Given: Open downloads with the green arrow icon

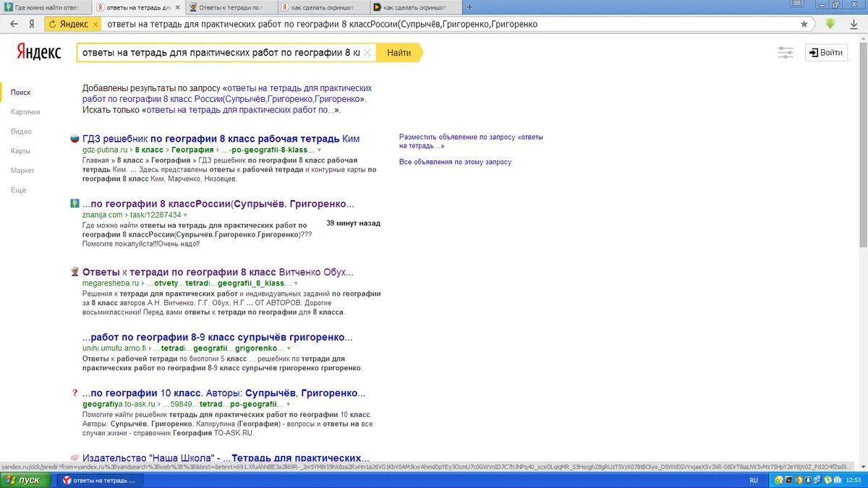Looking at the screenshot, I should (x=830, y=24).
